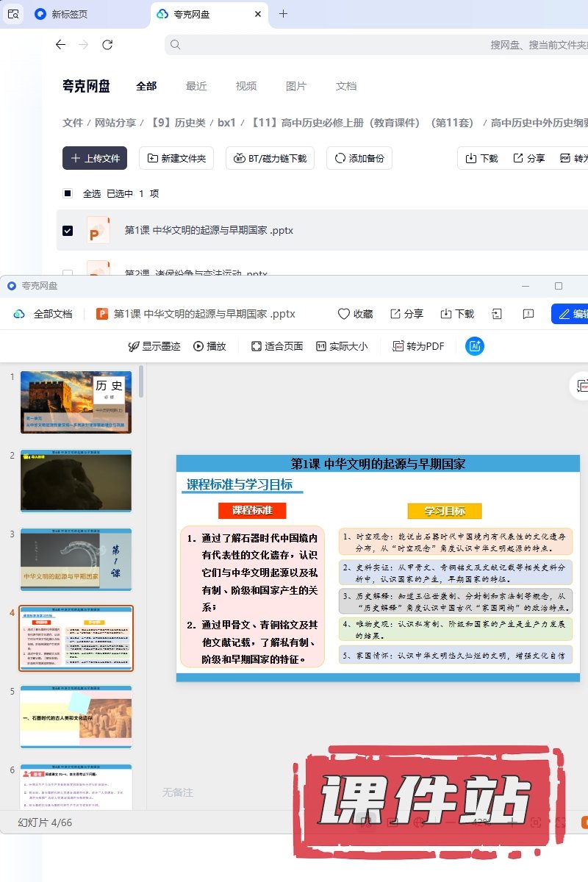Tick the checkbox for the 第2课 file

pos(68,273)
